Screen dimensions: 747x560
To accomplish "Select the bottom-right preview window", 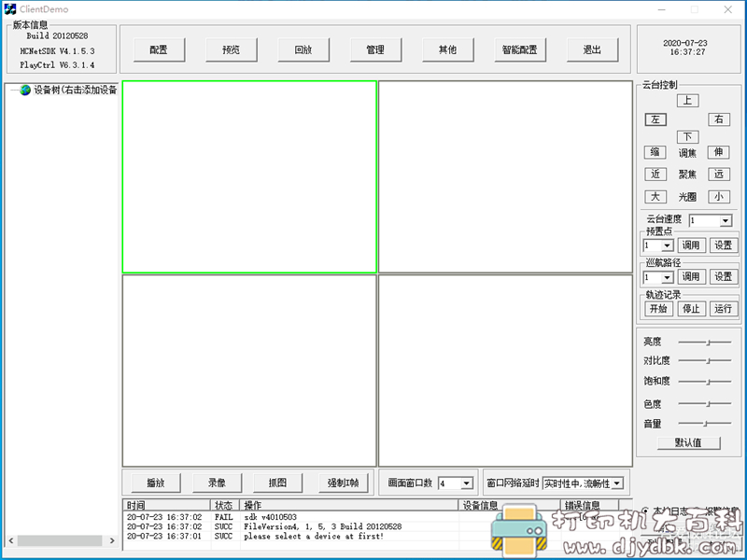I will 505,371.
